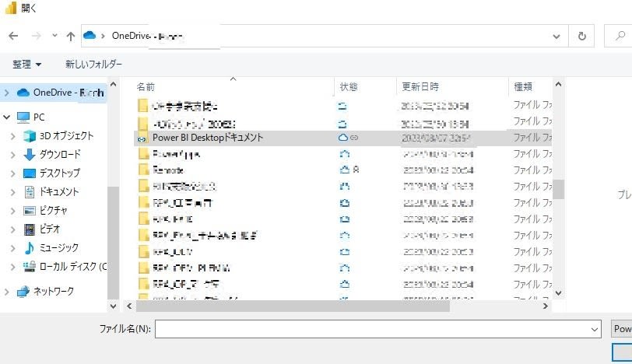Click the first folder icon in the file list

pyautogui.click(x=142, y=106)
